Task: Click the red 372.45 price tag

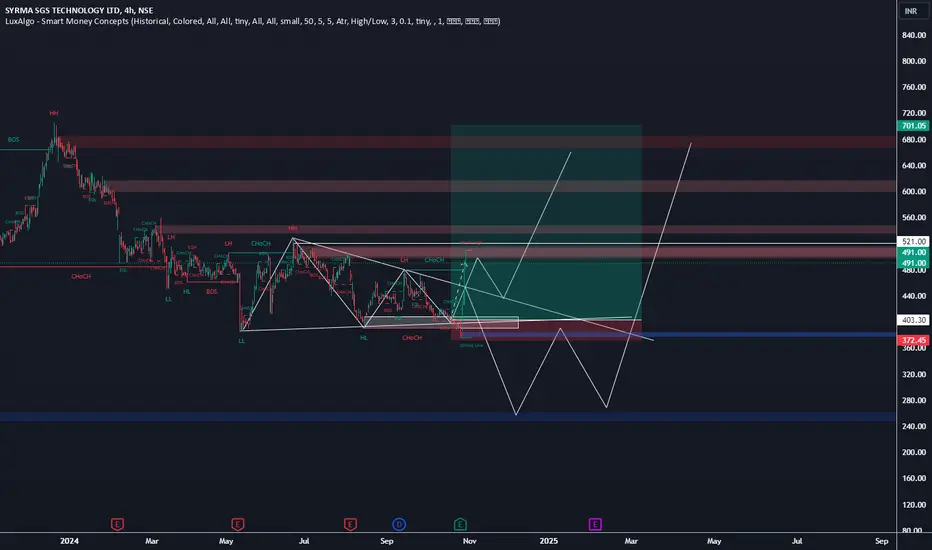Action: (x=913, y=340)
